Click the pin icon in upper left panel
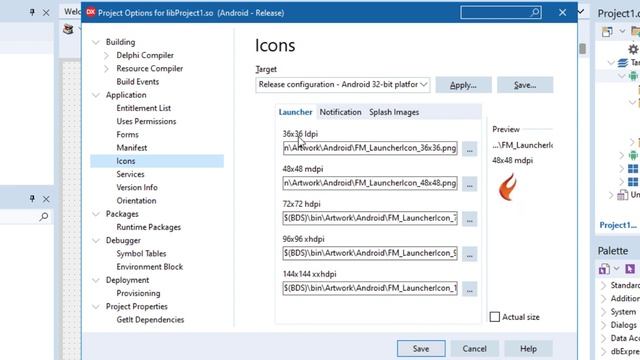The image size is (640, 360). pyautogui.click(x=32, y=12)
